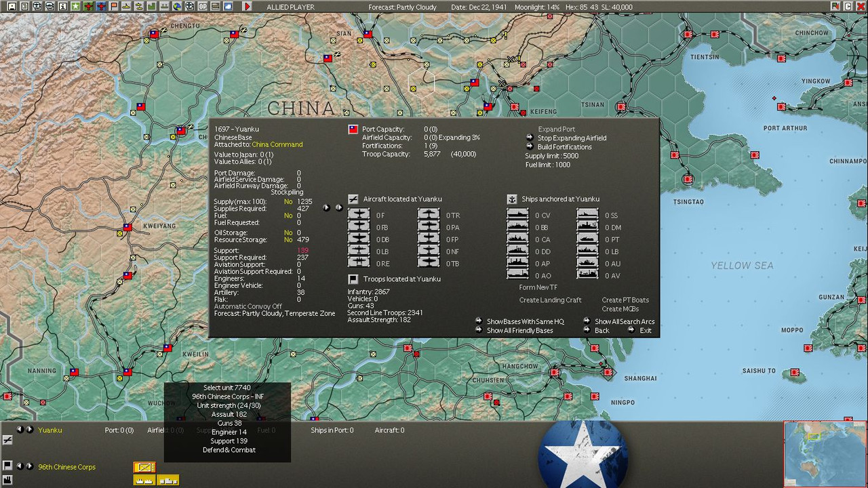Open the green star toolbar icon

coord(75,6)
